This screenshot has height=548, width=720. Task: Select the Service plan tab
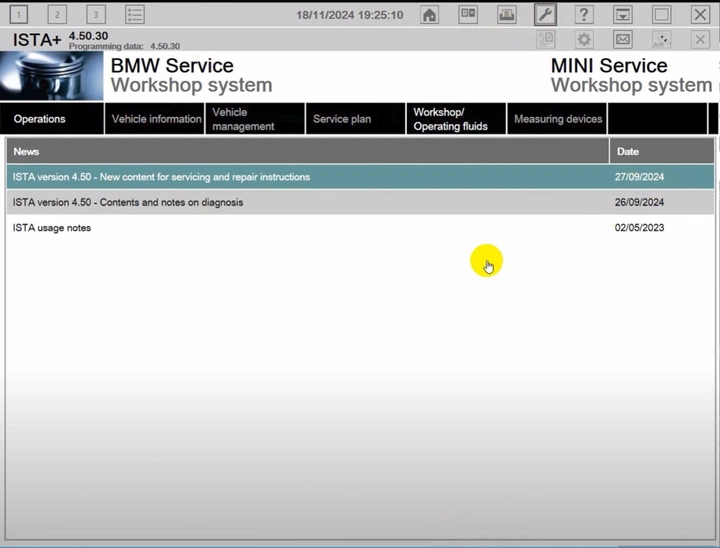pyautogui.click(x=356, y=119)
